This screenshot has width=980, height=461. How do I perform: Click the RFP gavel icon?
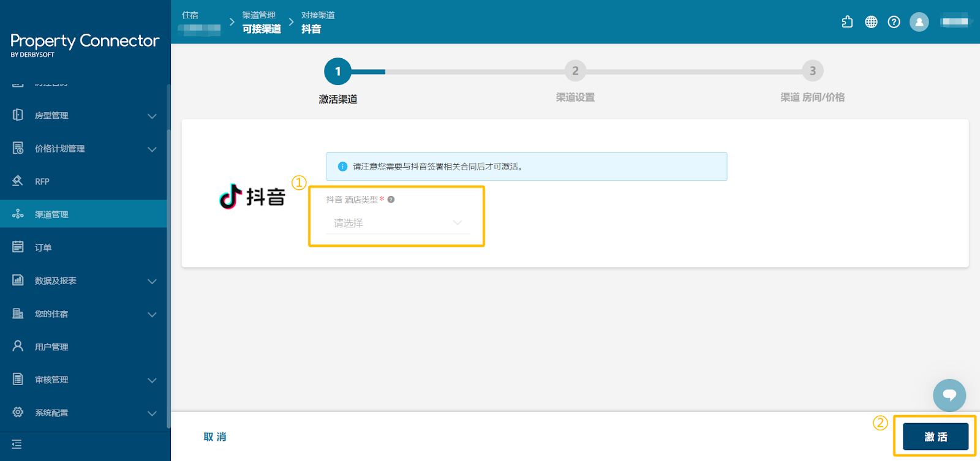click(x=18, y=181)
